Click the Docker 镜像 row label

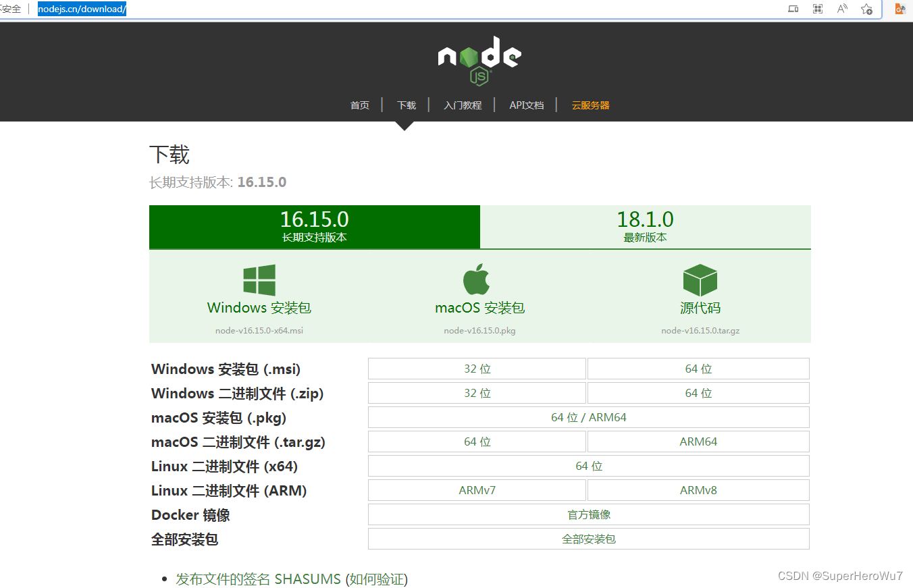point(190,515)
